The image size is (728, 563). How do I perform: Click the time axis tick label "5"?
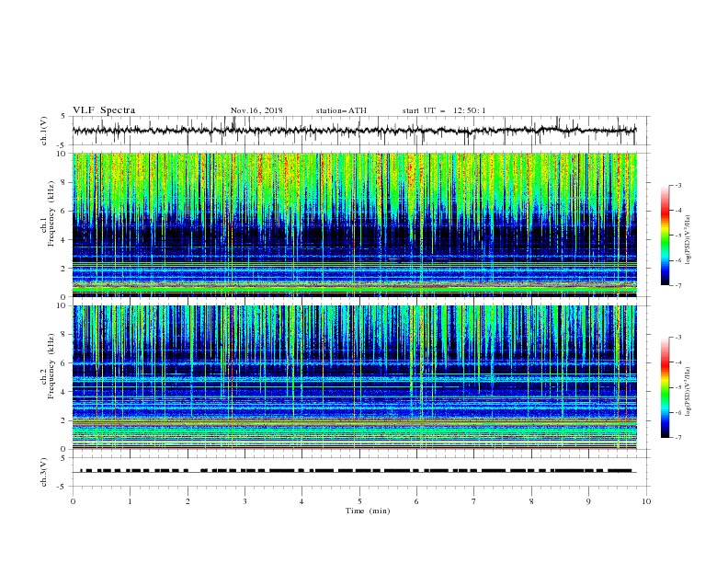(359, 501)
